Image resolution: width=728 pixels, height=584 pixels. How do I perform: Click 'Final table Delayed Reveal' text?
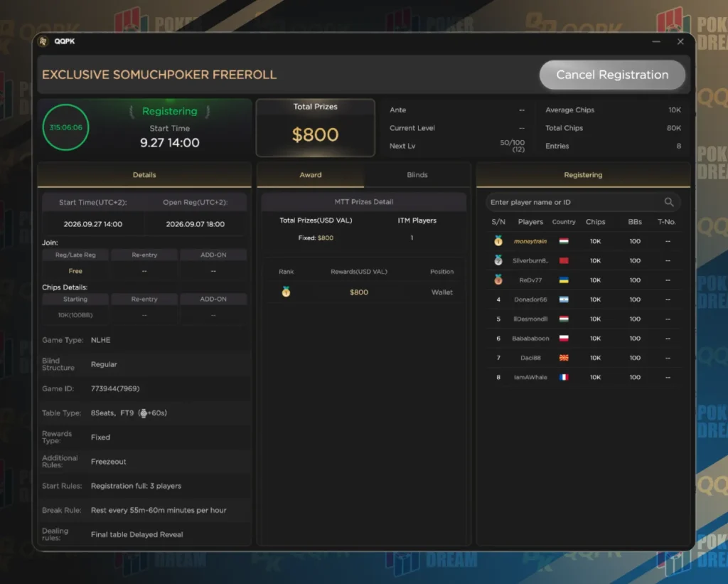tap(137, 534)
